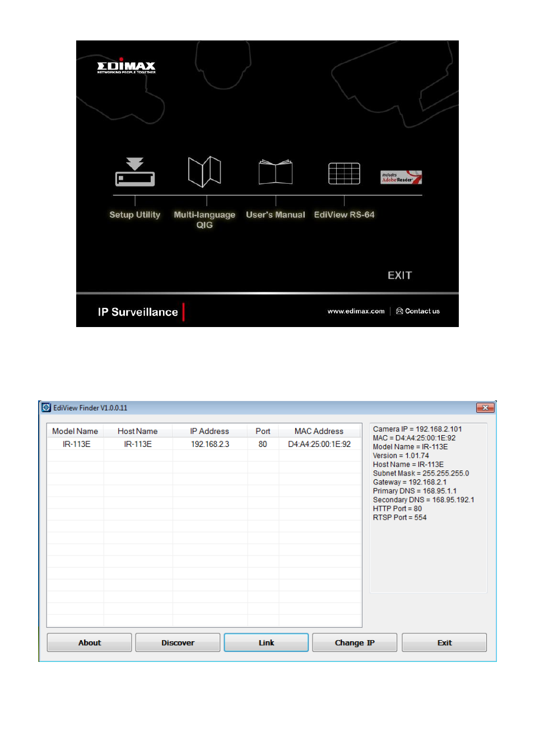The width and height of the screenshot is (535, 756).
Task: Click the Exit button in EdiView Finder
Action: [x=444, y=643]
